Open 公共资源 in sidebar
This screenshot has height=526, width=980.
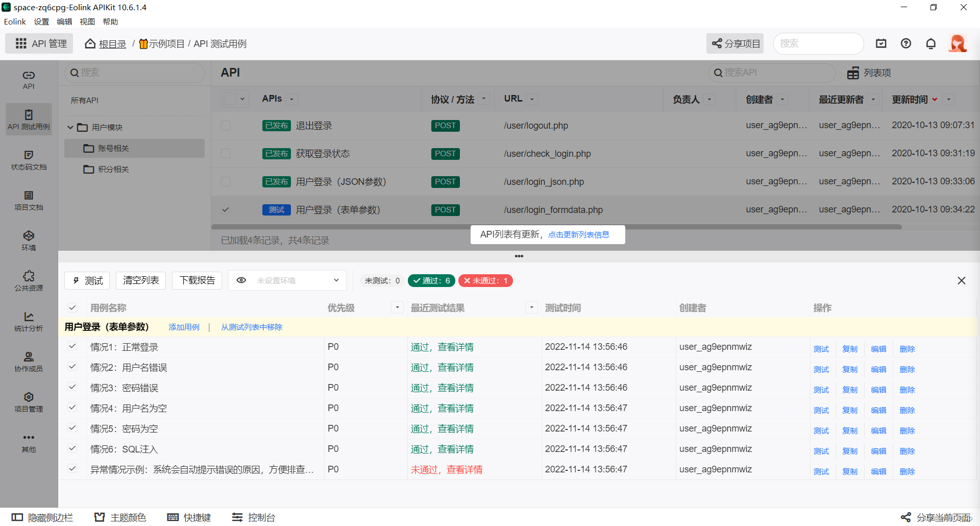click(x=29, y=281)
